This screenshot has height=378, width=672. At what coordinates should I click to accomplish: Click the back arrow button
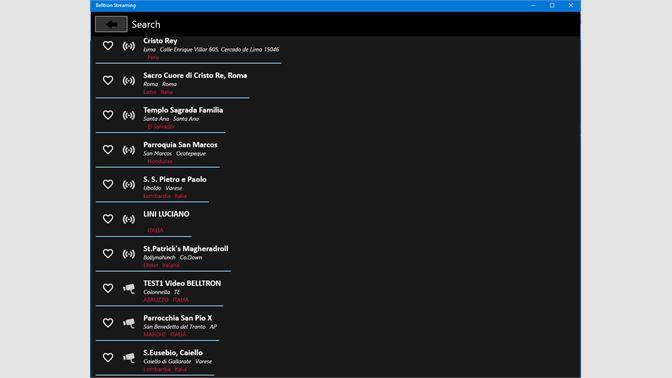[x=111, y=24]
